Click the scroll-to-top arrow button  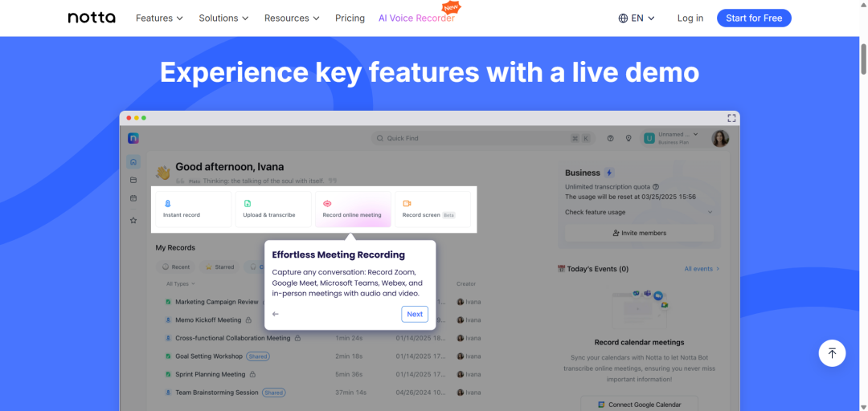pyautogui.click(x=832, y=353)
